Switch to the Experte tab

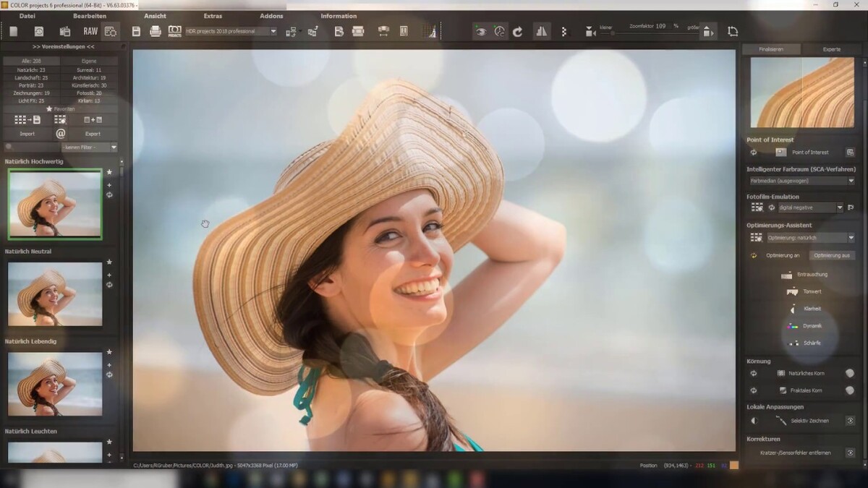tap(831, 49)
